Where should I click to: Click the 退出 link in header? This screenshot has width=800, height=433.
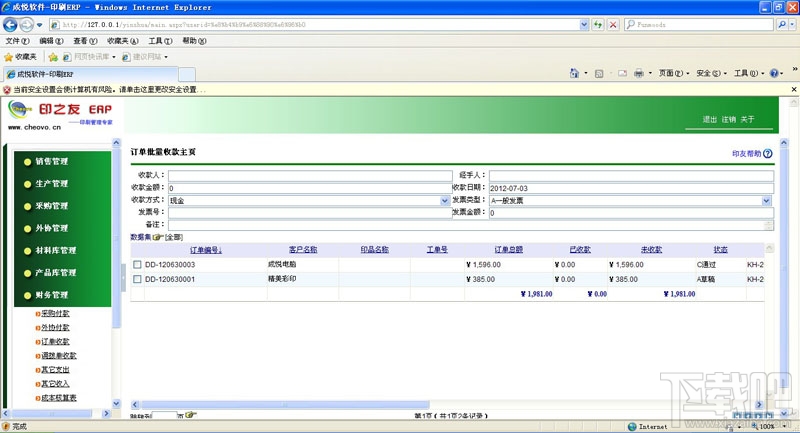[709, 119]
